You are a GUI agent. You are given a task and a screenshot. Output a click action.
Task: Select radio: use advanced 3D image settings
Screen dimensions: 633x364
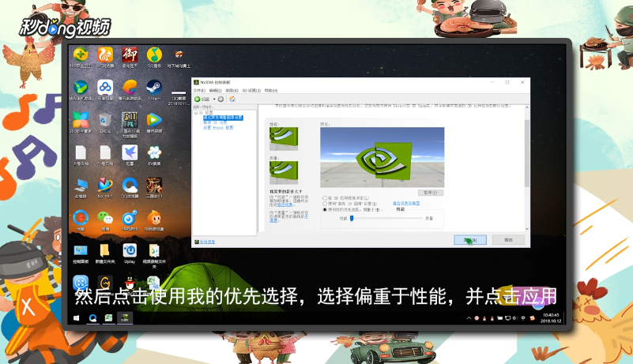[x=325, y=204]
